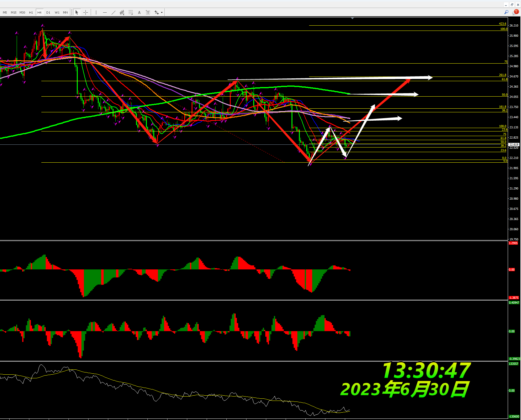This screenshot has width=521, height=420.
Task: Click the M30 timeframe button
Action: [22, 12]
